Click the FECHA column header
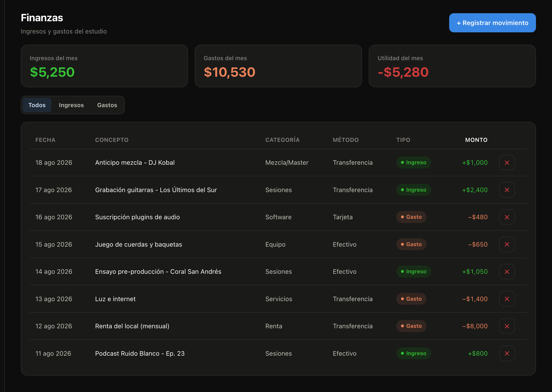 pos(45,140)
